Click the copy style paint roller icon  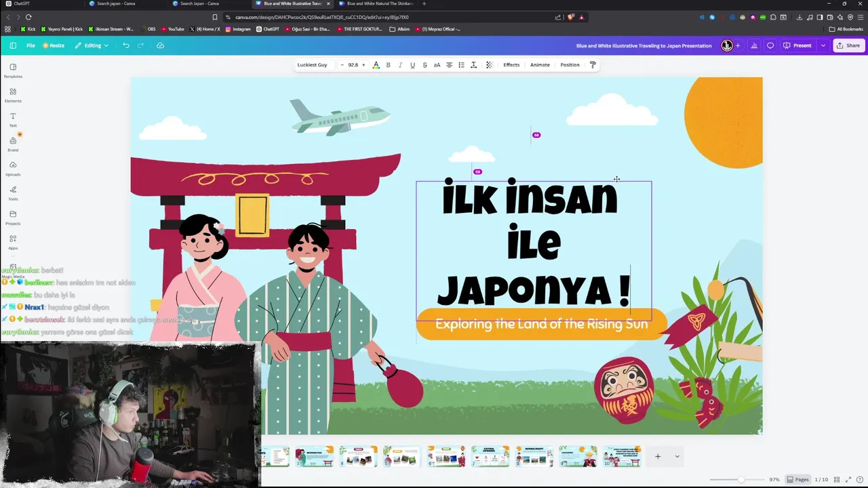click(593, 65)
